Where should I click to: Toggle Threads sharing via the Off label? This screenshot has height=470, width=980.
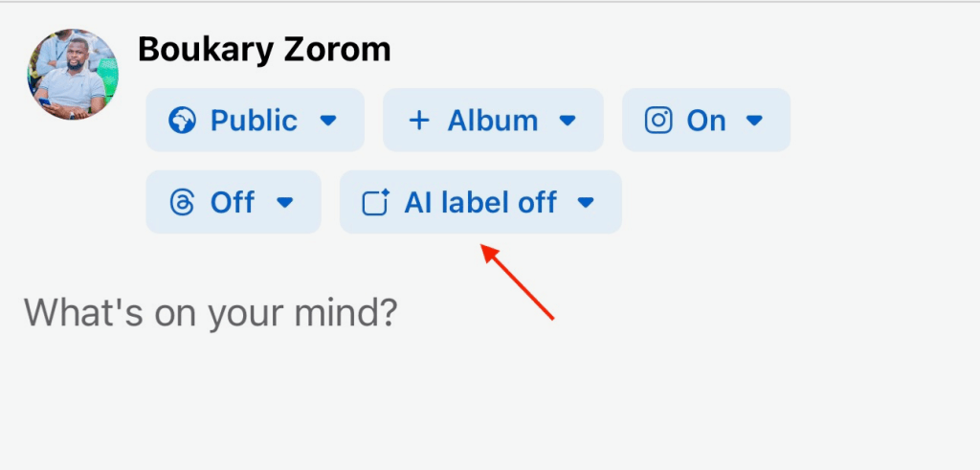233,203
